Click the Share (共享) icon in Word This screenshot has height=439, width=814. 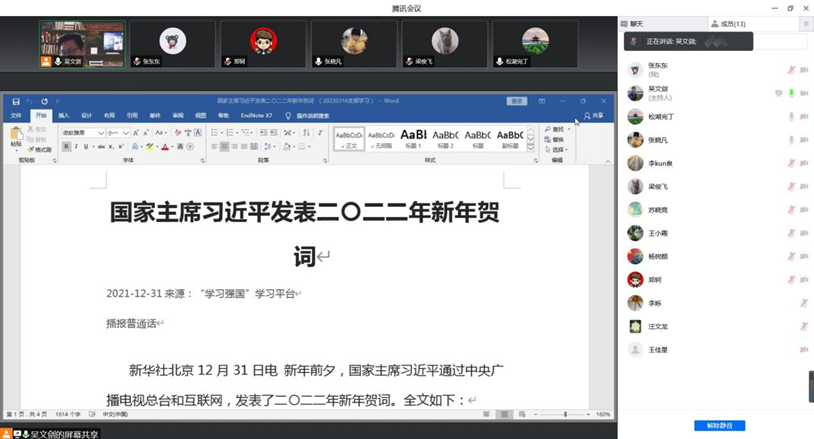[594, 115]
